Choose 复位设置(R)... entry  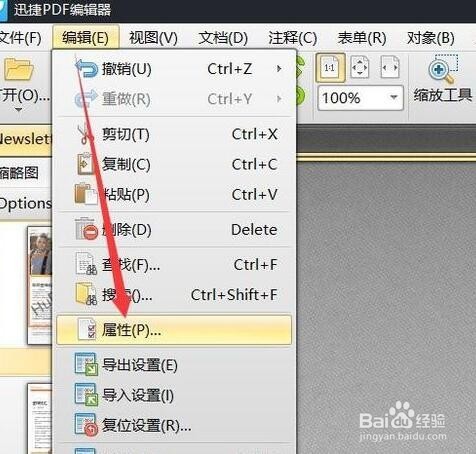click(x=175, y=426)
